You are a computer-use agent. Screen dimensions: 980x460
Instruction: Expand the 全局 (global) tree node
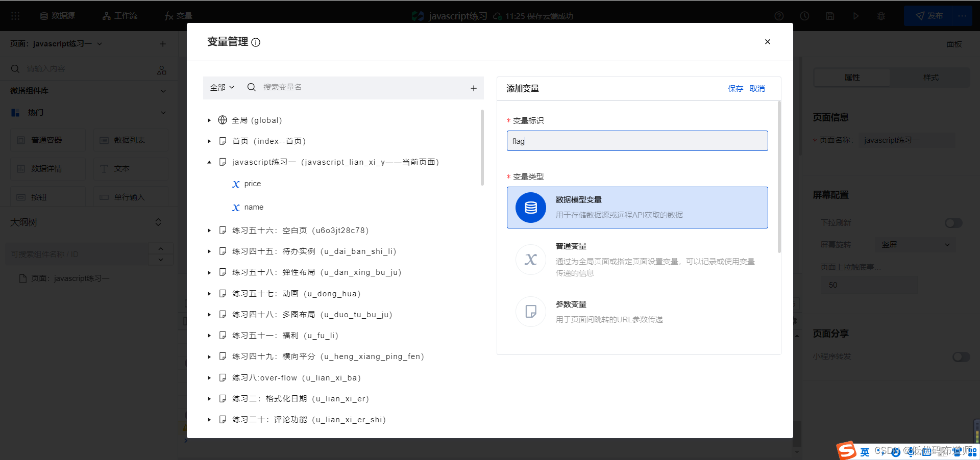click(x=209, y=120)
